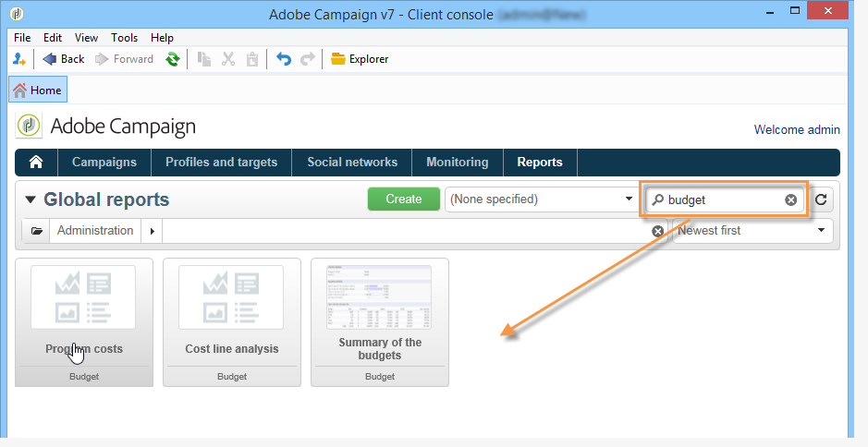The width and height of the screenshot is (868, 447).
Task: Switch to Profiles and targets tab
Action: 222,163
